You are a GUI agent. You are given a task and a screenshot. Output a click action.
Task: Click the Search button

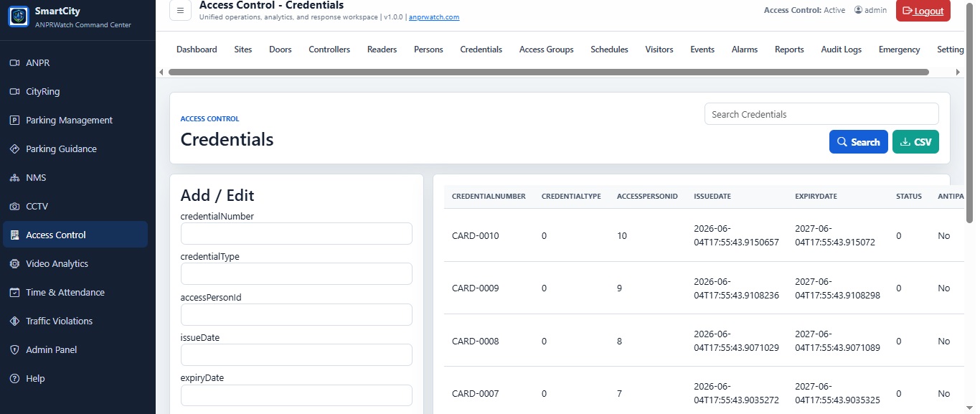coord(859,142)
